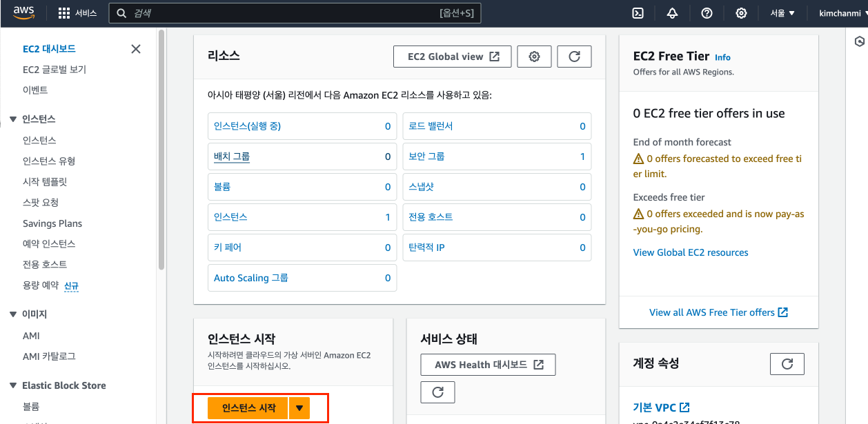The height and width of the screenshot is (424, 868).
Task: Open the notifications bell icon
Action: pos(672,13)
